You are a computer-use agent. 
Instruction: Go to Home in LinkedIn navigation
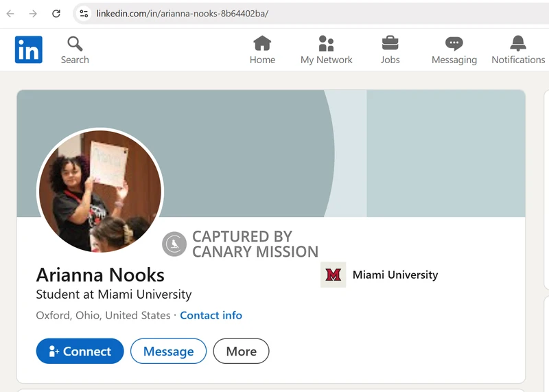[x=262, y=50]
